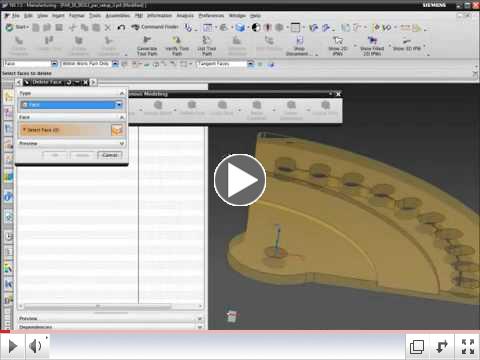Click the horizontal scrollbar in navigator panel
This screenshot has width=480, height=360.
point(97,306)
